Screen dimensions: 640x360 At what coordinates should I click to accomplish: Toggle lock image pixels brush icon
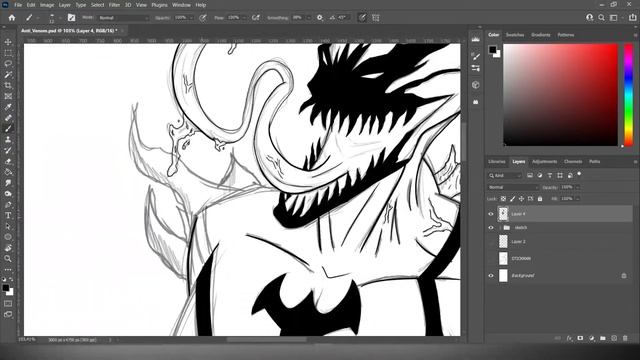coord(513,199)
